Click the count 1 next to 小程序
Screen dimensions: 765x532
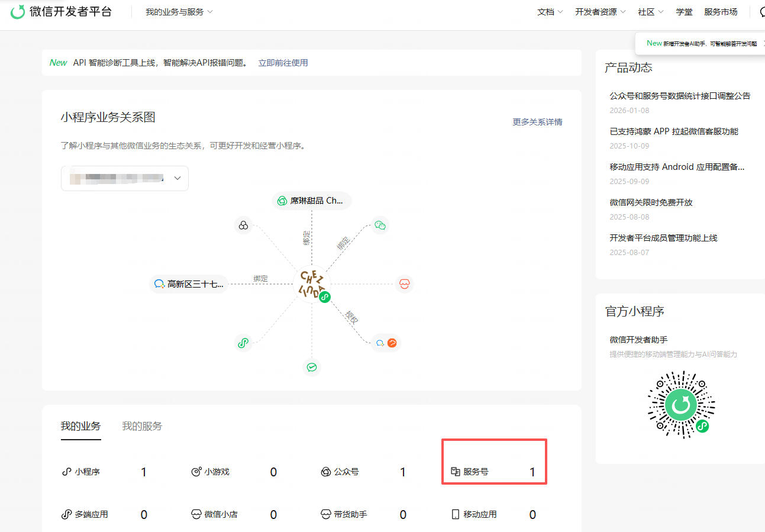[144, 472]
